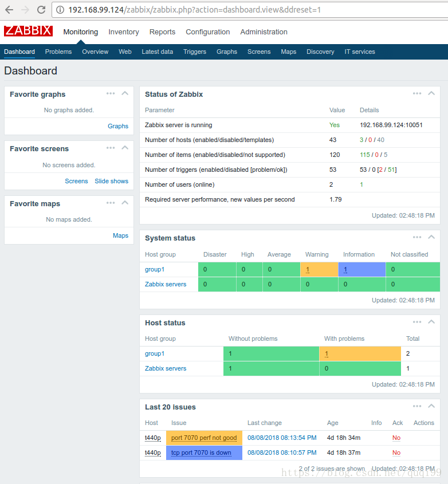
Task: Go to the IT services submenu tab
Action: pyautogui.click(x=360, y=52)
